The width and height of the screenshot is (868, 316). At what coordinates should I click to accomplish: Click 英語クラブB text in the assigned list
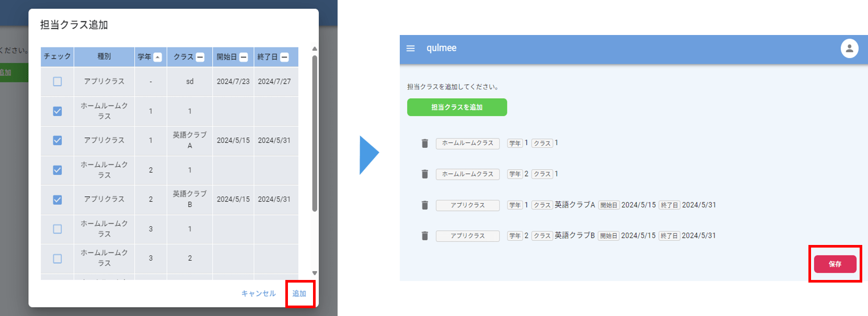pyautogui.click(x=575, y=236)
